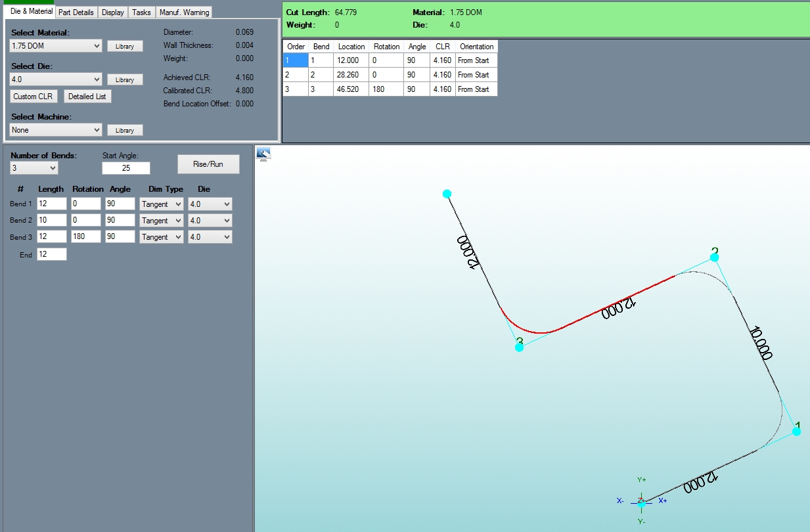The image size is (810, 532).
Task: Click the Bend 3 Angle field
Action: pyautogui.click(x=120, y=237)
